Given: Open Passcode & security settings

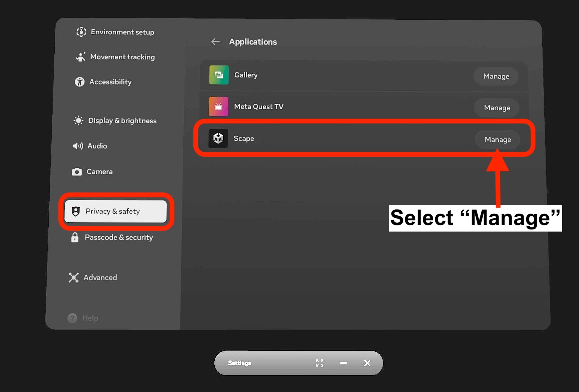Looking at the screenshot, I should [112, 237].
